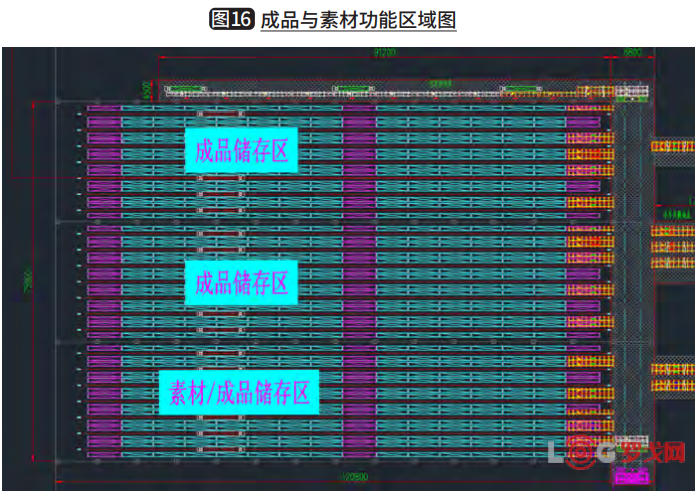Click the "120800" dimension value
The width and height of the screenshot is (696, 491).
[355, 477]
